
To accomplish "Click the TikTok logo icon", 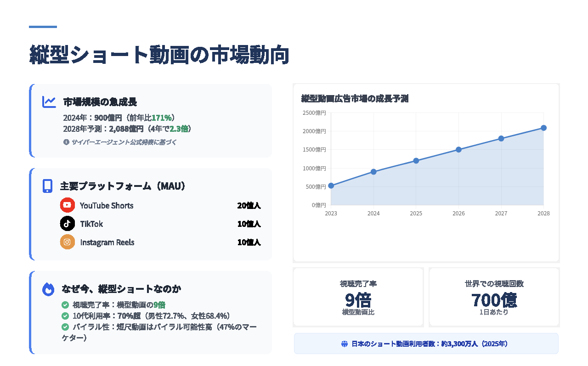I will [68, 224].
